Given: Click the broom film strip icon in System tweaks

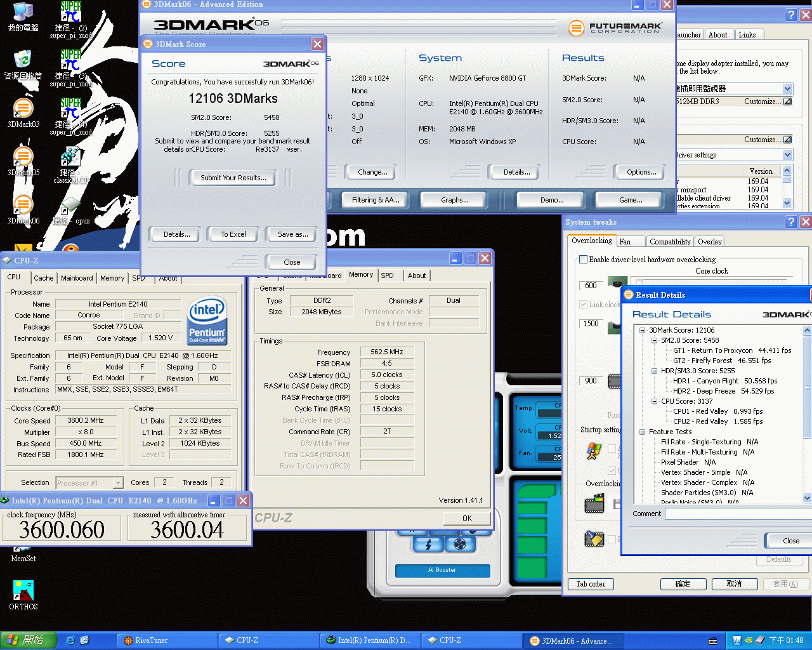Looking at the screenshot, I should point(594,539).
